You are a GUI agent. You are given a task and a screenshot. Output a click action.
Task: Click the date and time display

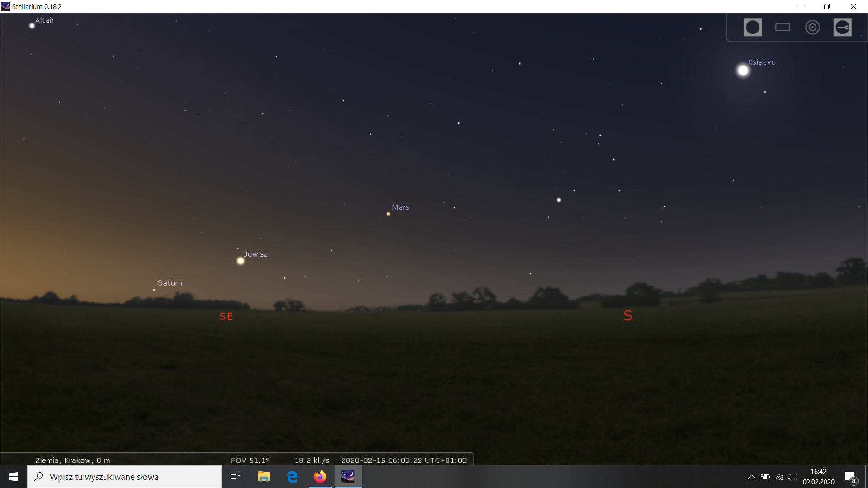tap(404, 460)
